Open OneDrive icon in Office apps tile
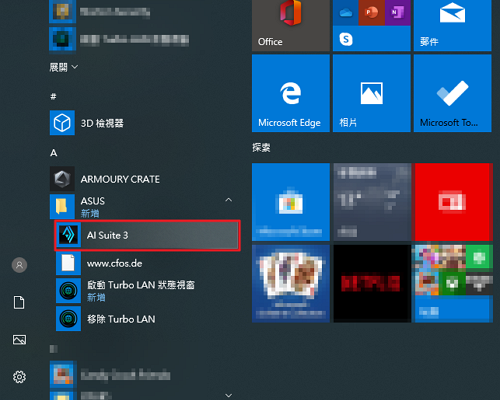This screenshot has width=500, height=400. 346,13
